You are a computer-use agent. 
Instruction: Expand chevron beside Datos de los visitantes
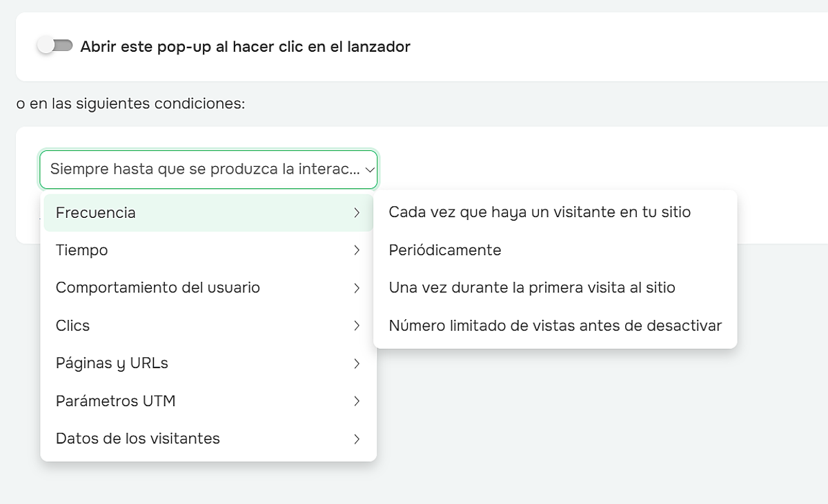[357, 439]
